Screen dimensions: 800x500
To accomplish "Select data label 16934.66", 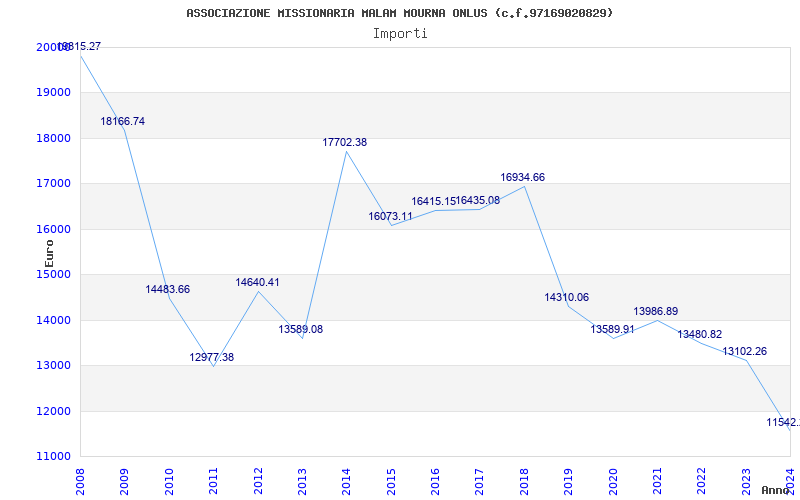I will coord(522,178).
